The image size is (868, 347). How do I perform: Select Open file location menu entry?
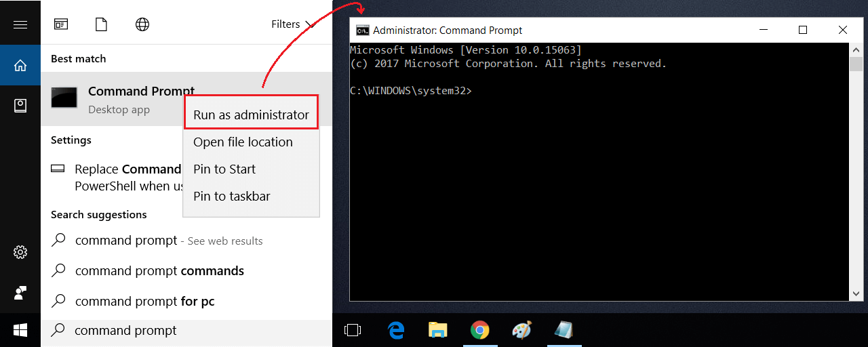pos(243,142)
